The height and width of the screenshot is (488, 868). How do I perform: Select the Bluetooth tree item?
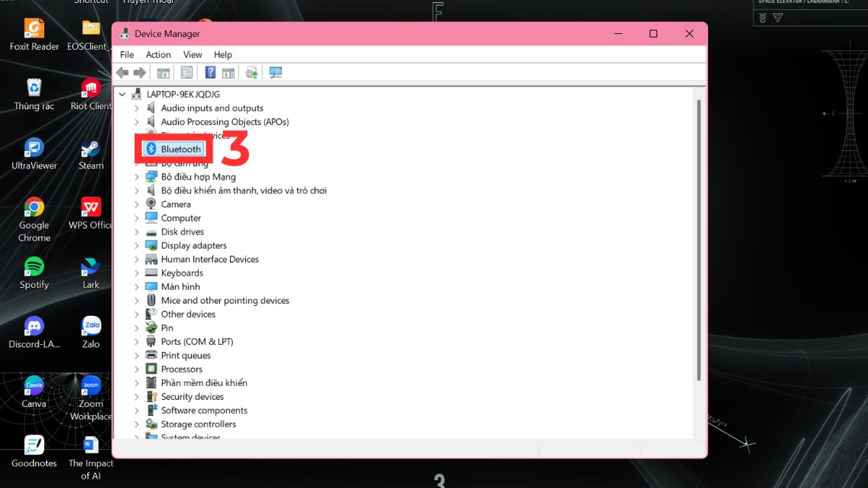tap(180, 149)
